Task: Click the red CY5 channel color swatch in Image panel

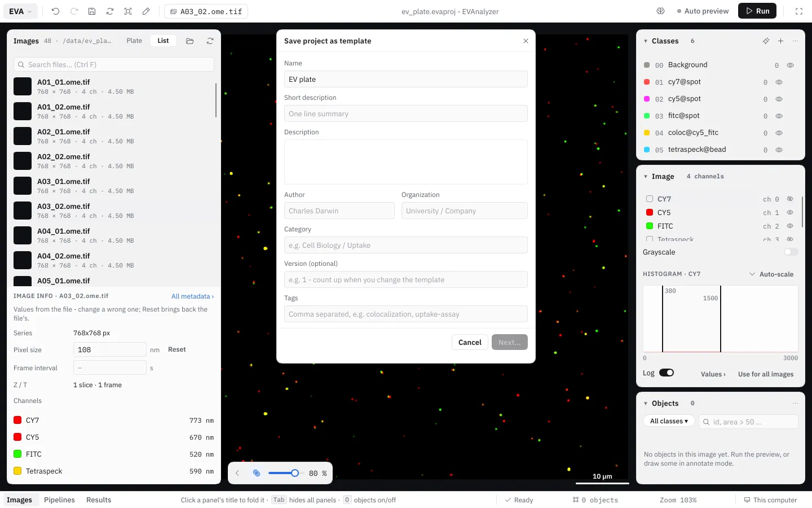Action: [650, 213]
